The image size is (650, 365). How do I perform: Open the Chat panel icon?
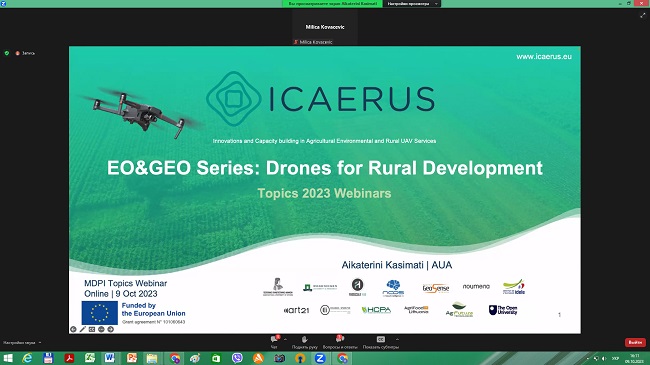pos(274,339)
